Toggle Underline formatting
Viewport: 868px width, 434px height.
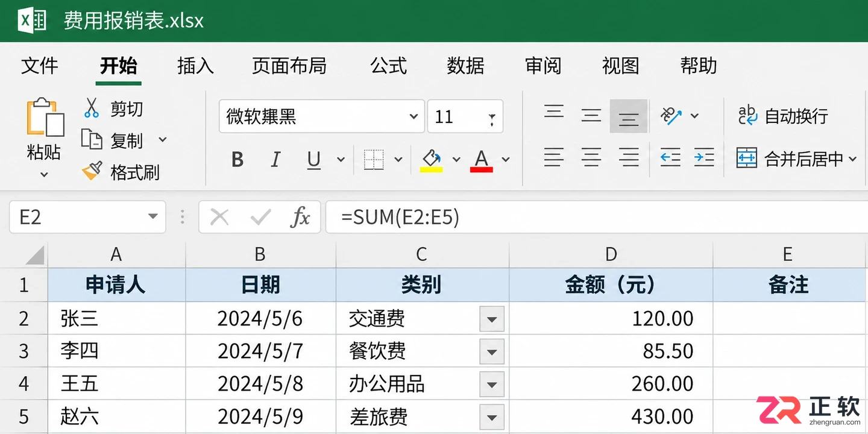click(x=313, y=160)
